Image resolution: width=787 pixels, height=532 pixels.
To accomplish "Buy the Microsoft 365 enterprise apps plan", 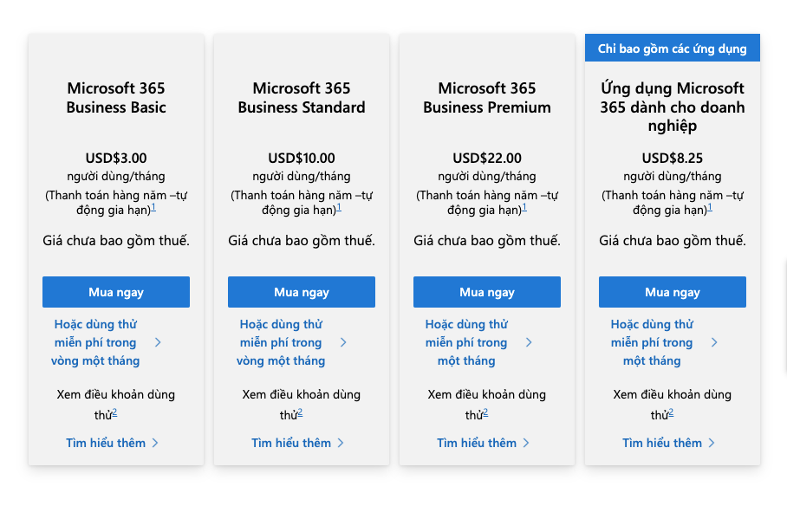I will click(673, 292).
